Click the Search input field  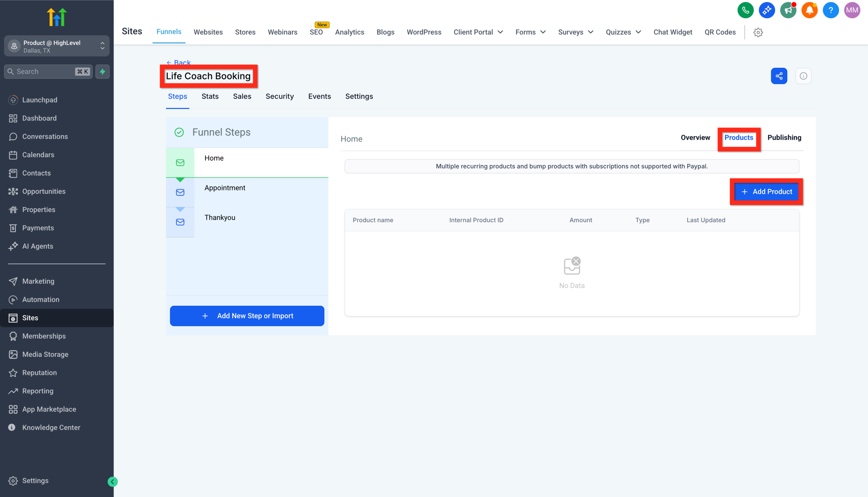click(x=41, y=71)
